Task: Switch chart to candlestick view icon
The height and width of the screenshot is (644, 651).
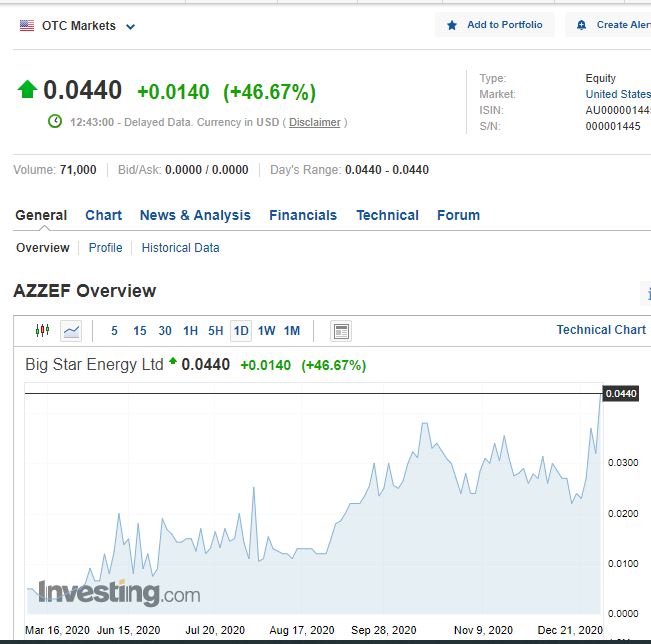Action: click(42, 331)
